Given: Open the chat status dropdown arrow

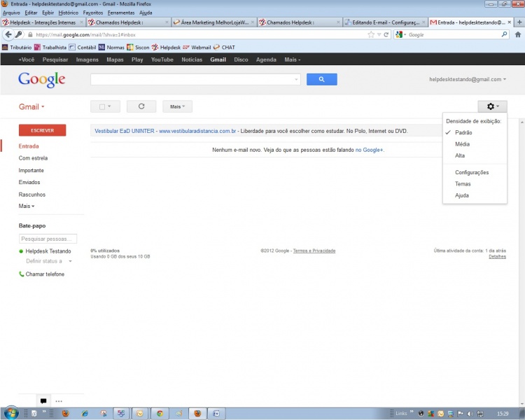Looking at the screenshot, I should (70, 261).
